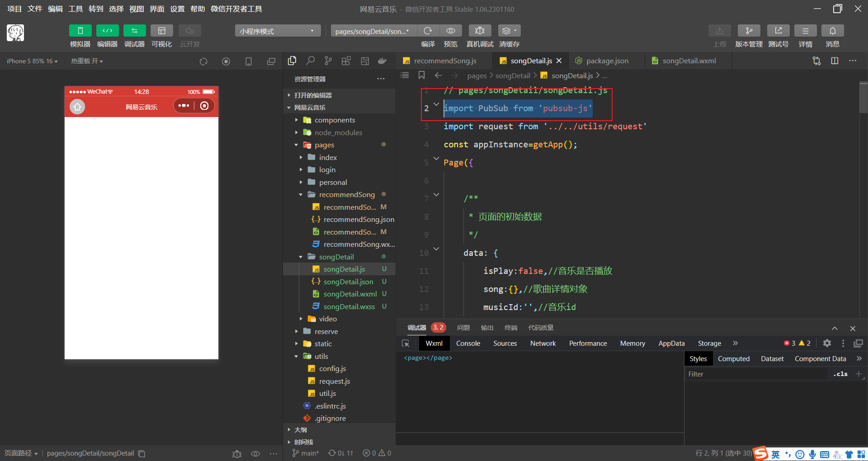
Task: Click the real device debug icon
Action: pos(480,31)
